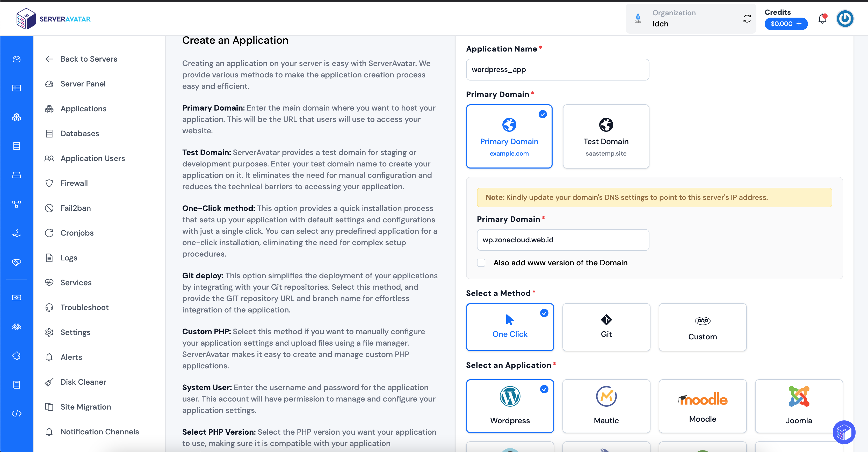Open Firewall in the side menu

(x=66, y=183)
